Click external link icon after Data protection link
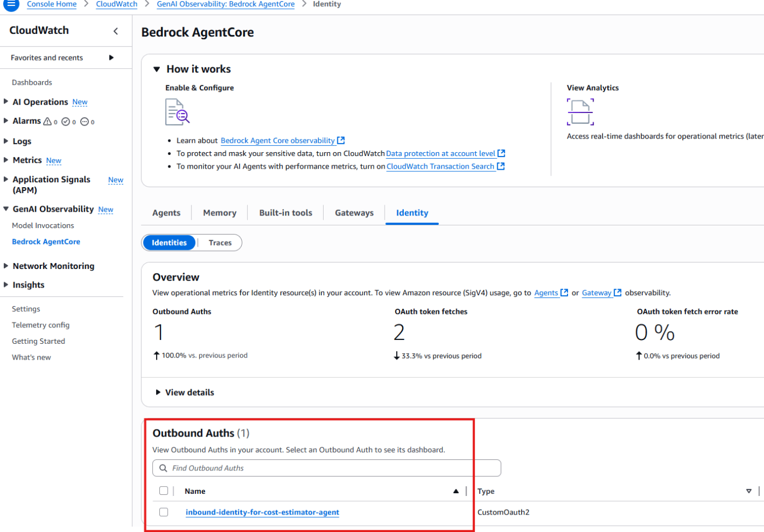This screenshot has height=532, width=764. pyautogui.click(x=502, y=153)
